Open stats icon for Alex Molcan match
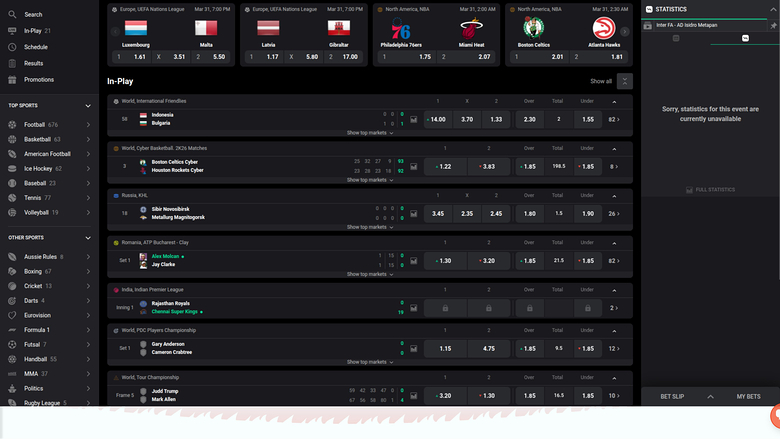780x439 pixels. [x=413, y=261]
